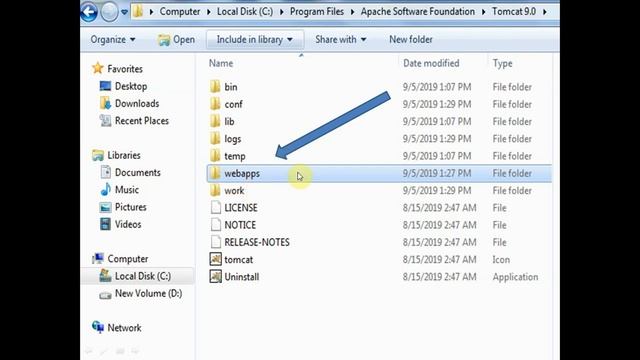640x360 pixels.
Task: Click the folder icon in the address bar
Action: [138, 11]
